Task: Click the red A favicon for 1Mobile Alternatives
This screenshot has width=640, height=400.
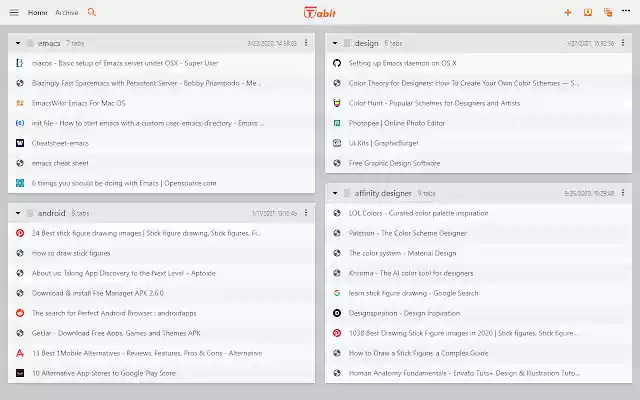Action: (x=20, y=353)
